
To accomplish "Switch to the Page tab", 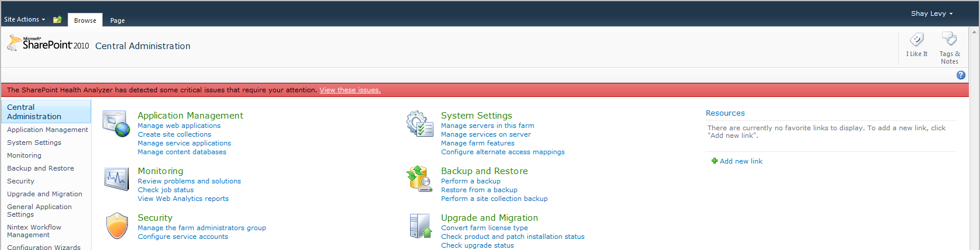I will tap(117, 20).
